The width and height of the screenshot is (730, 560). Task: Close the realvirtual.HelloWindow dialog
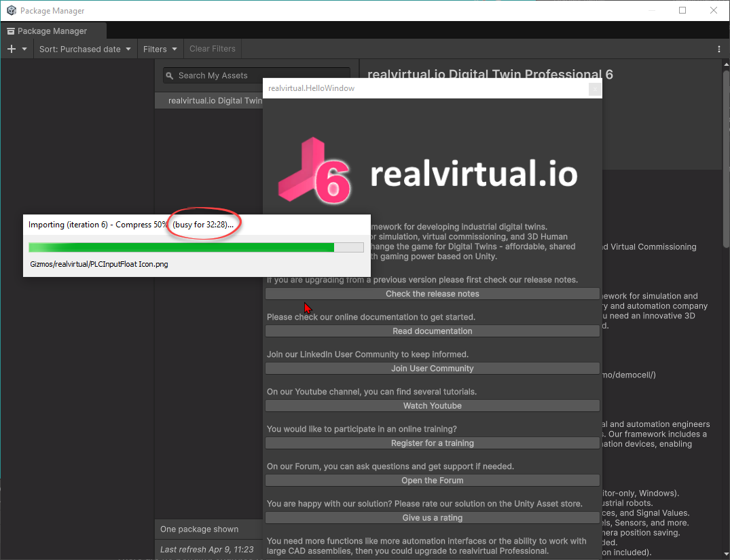point(594,88)
